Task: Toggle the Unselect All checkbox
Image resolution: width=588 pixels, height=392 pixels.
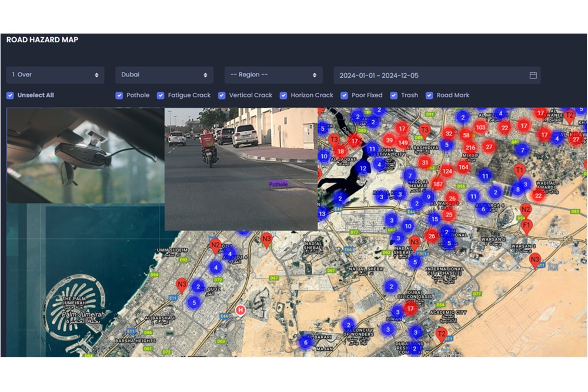Action: pyautogui.click(x=10, y=95)
